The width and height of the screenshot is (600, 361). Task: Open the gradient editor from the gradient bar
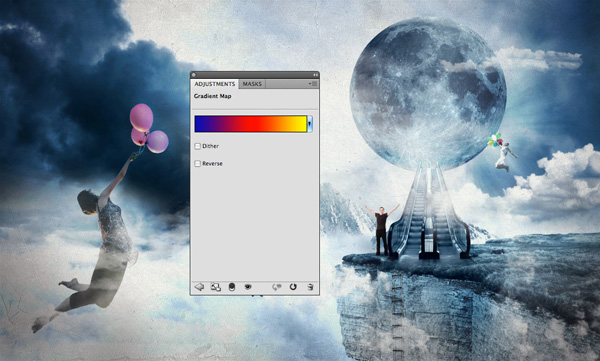click(x=251, y=124)
